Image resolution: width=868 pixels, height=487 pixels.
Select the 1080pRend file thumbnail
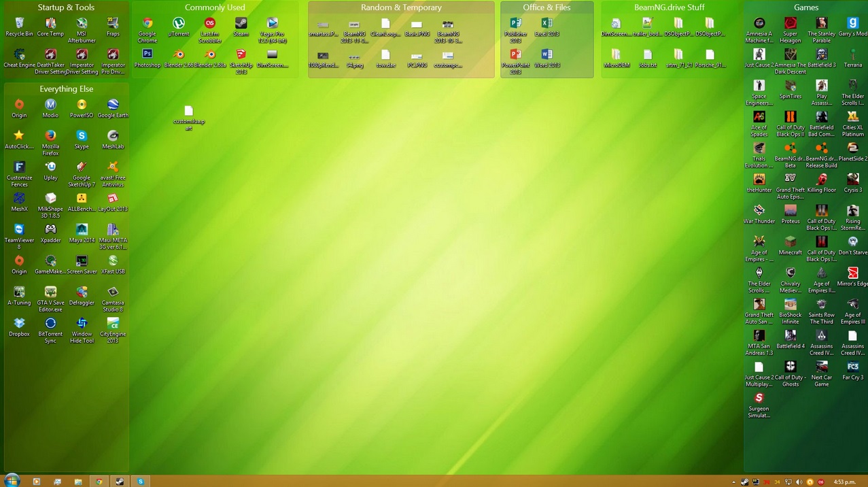[x=323, y=58]
